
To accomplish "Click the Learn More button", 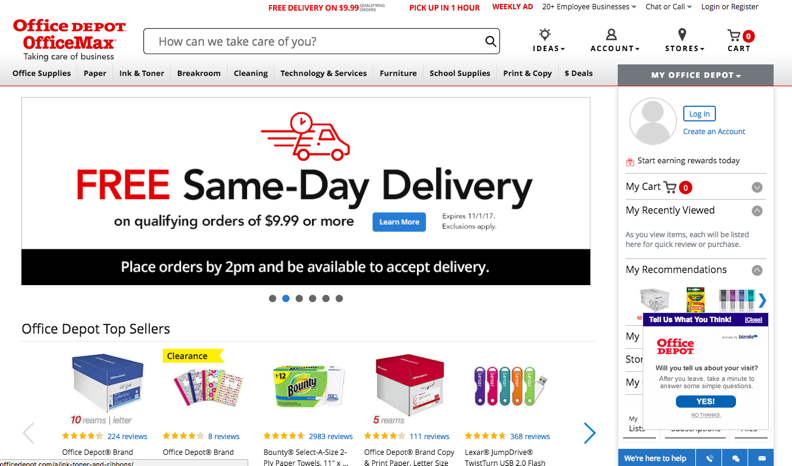I will click(x=399, y=222).
